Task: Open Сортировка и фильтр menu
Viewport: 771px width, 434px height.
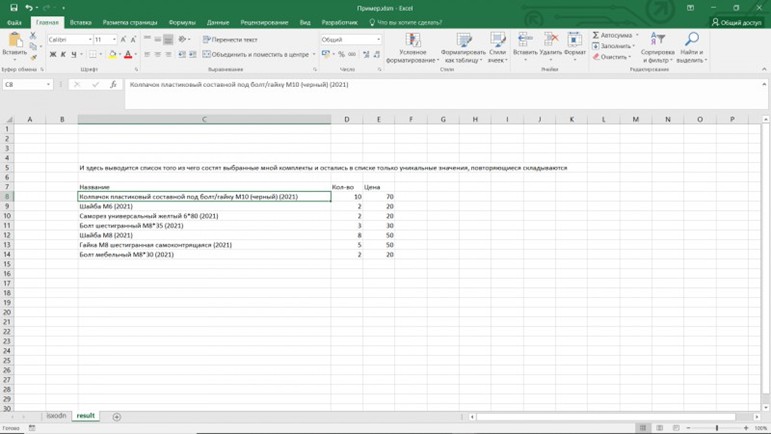Action: [x=657, y=48]
